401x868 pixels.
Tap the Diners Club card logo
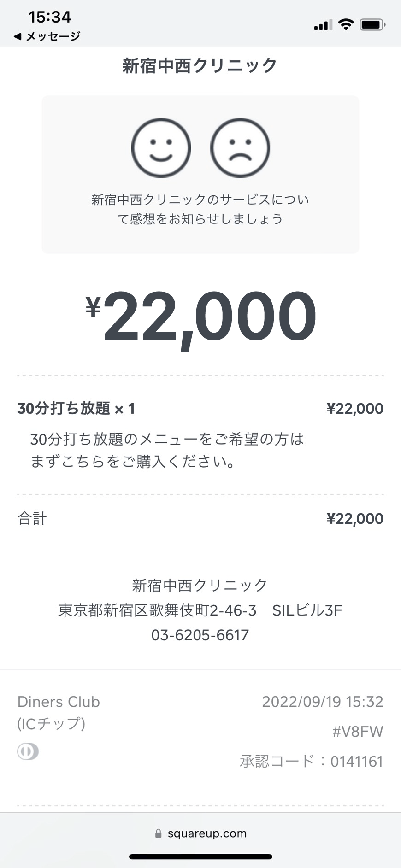[x=28, y=751]
